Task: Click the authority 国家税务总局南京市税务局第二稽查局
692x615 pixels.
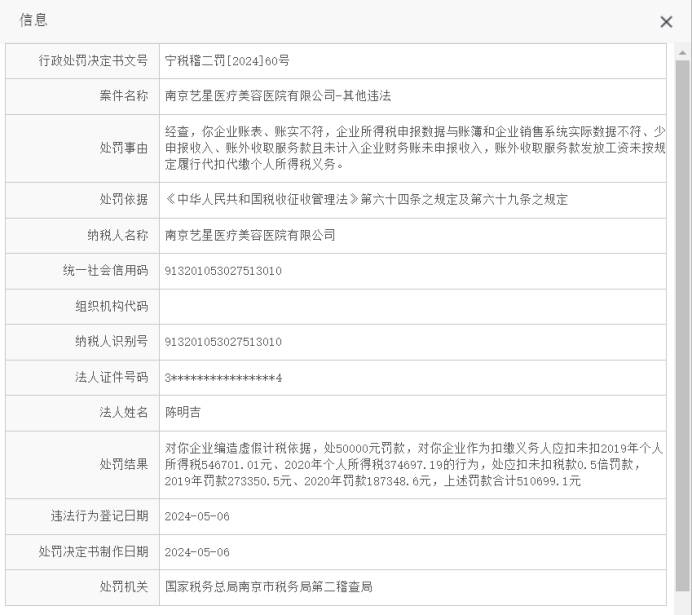Action: [x=268, y=587]
